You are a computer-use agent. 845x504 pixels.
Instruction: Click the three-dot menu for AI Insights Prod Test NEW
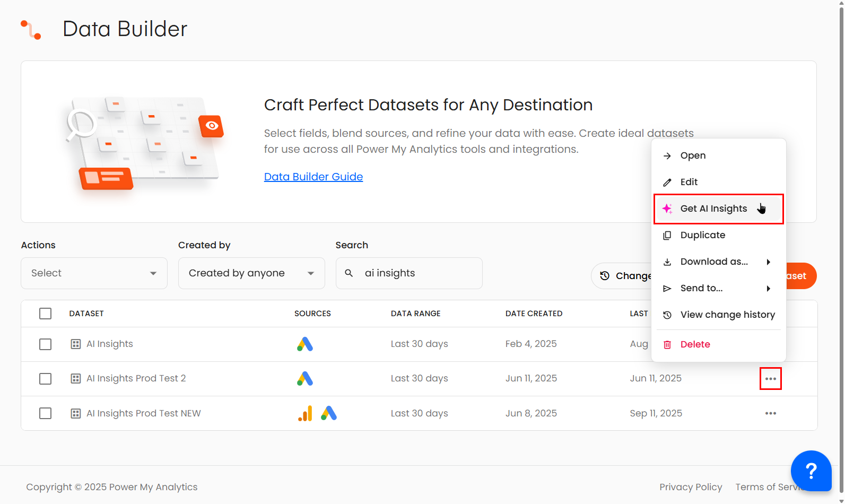point(770,413)
